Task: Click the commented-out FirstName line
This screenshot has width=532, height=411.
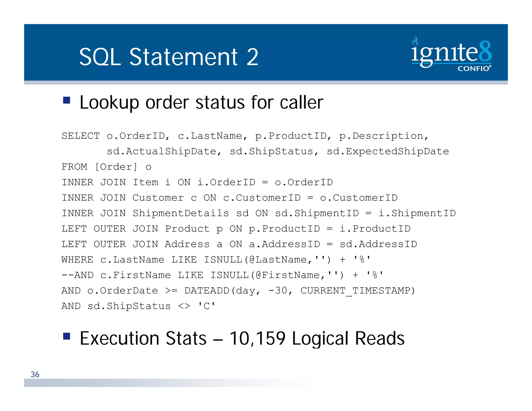Action: click(x=222, y=275)
